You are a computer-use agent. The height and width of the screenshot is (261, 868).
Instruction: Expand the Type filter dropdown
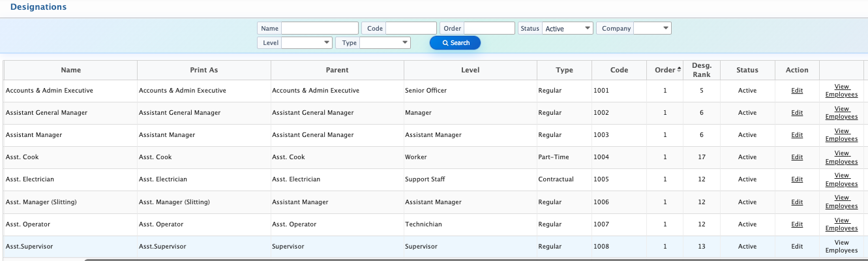(385, 42)
